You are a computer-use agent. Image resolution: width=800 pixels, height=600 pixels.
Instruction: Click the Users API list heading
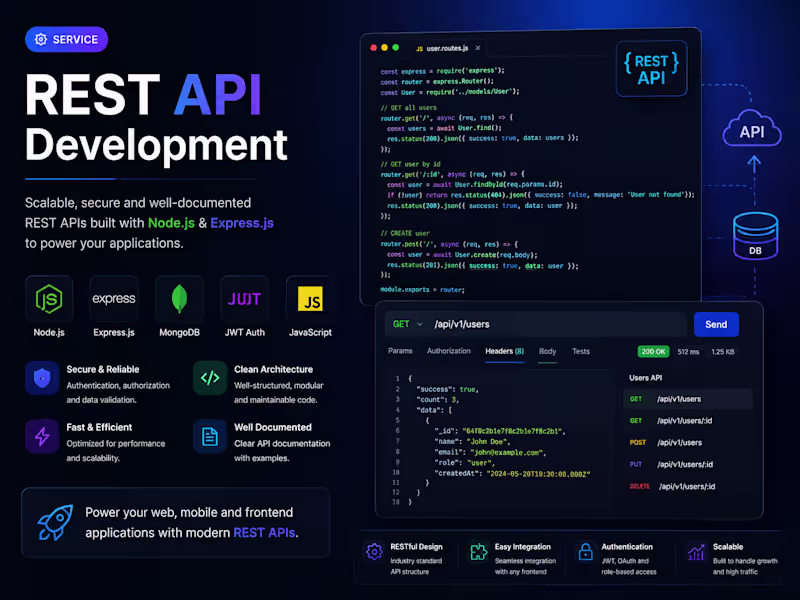click(x=645, y=378)
